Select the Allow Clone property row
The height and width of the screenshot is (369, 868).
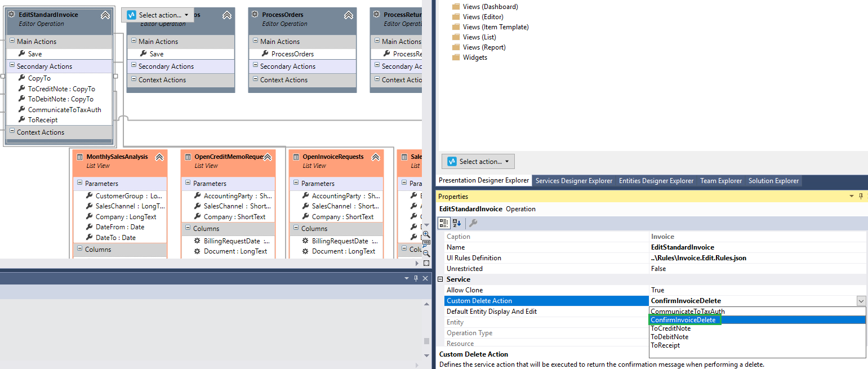(x=655, y=290)
